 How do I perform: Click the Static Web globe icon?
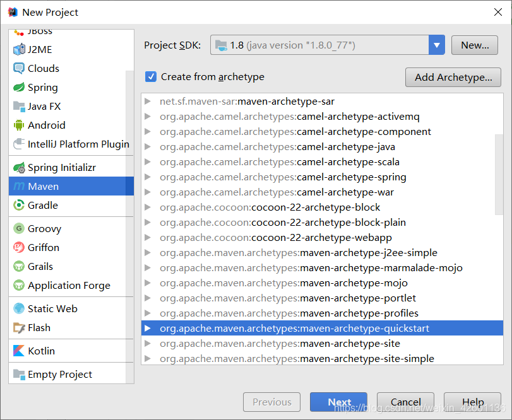pyautogui.click(x=19, y=309)
